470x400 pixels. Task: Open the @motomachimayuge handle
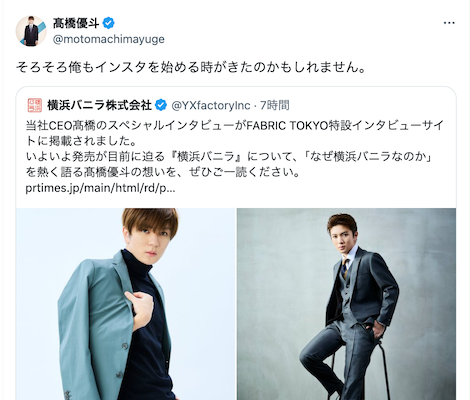(108, 39)
